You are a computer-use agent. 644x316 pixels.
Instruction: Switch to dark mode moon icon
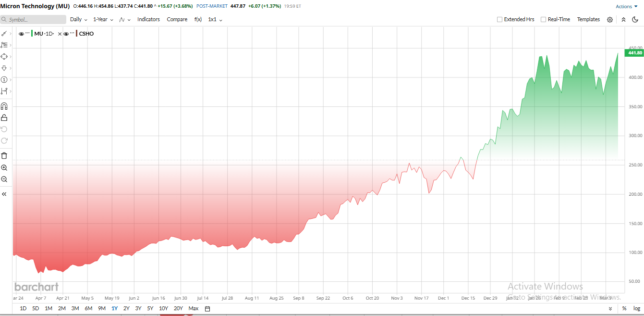pyautogui.click(x=635, y=20)
